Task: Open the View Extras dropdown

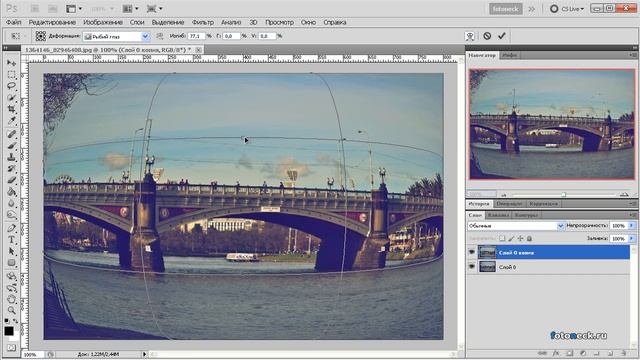Action: pos(74,9)
